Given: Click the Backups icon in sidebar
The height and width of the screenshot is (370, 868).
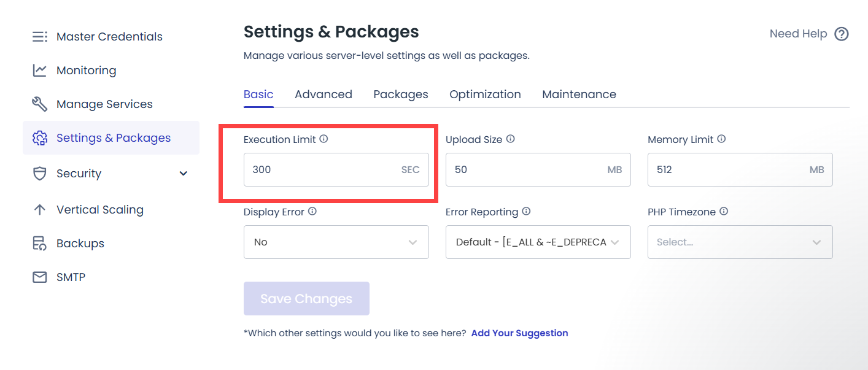Looking at the screenshot, I should click(x=40, y=244).
